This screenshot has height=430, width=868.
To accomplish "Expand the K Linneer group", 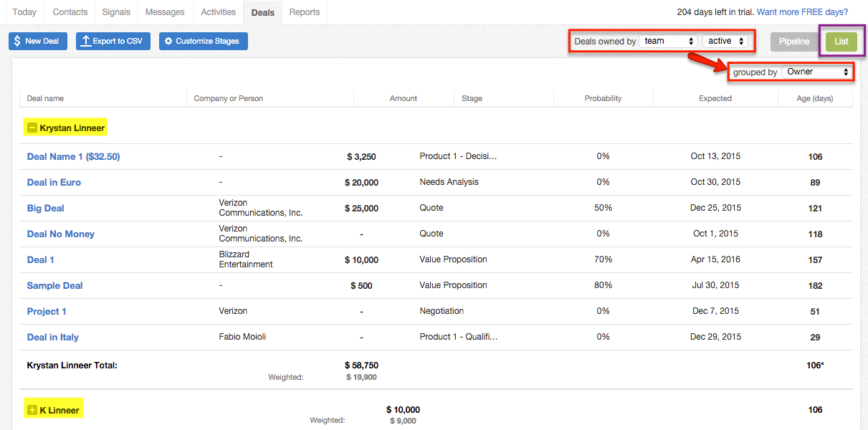I will [32, 411].
